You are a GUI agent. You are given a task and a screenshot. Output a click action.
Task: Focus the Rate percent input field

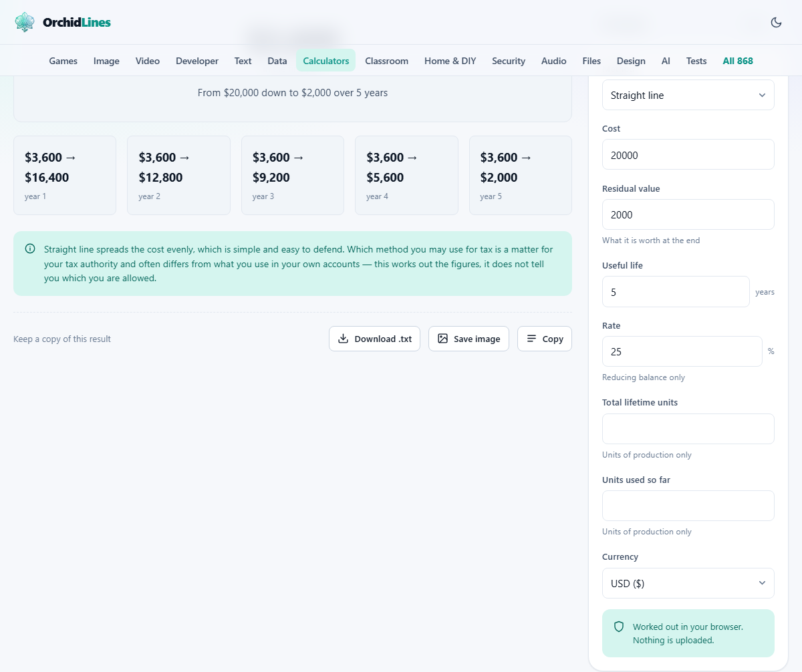pyautogui.click(x=682, y=351)
